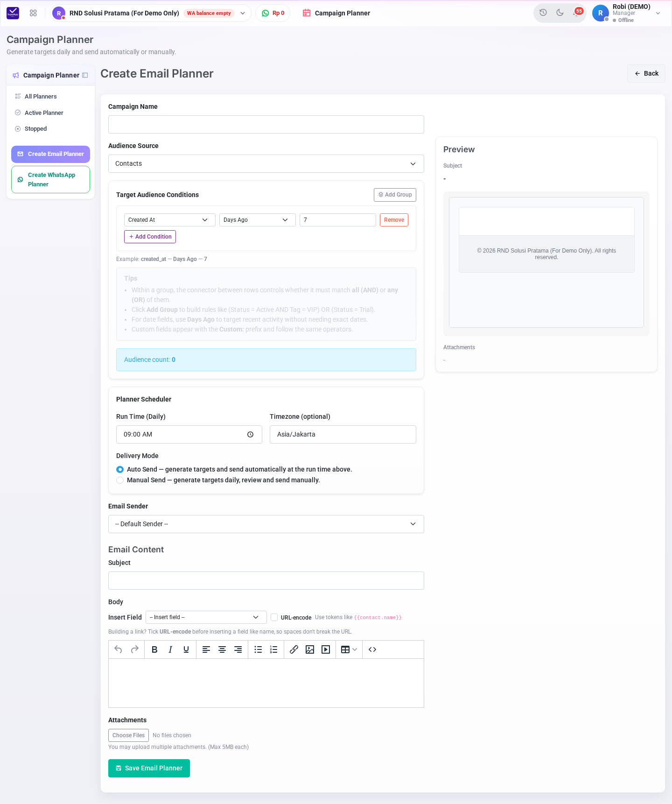672x804 pixels.
Task: Toggle underline formatting
Action: tap(186, 649)
